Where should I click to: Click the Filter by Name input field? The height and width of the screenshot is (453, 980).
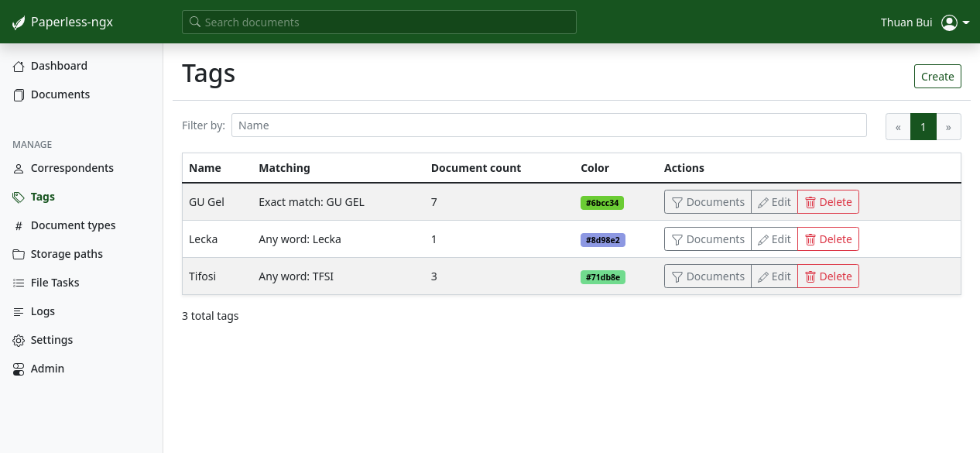(x=549, y=125)
